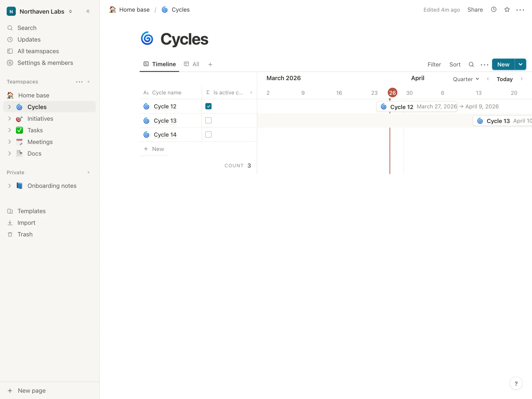The height and width of the screenshot is (399, 532).
Task: Expand Onboarding notes in the sidebar
Action: [10, 186]
